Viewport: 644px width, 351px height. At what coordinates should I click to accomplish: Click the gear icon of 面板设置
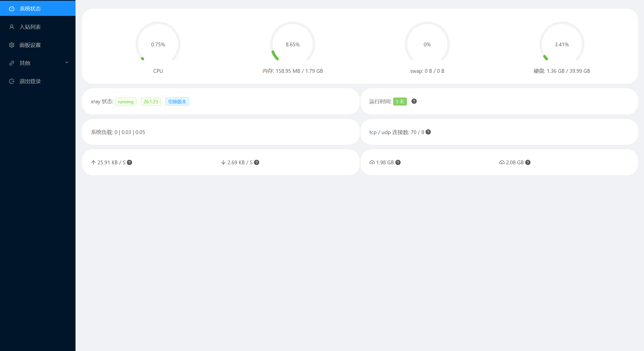pyautogui.click(x=12, y=45)
